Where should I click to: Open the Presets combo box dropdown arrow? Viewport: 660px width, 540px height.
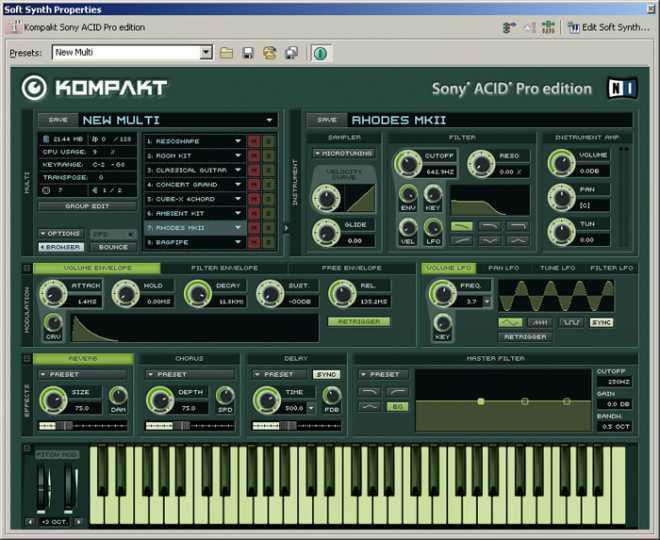(205, 52)
